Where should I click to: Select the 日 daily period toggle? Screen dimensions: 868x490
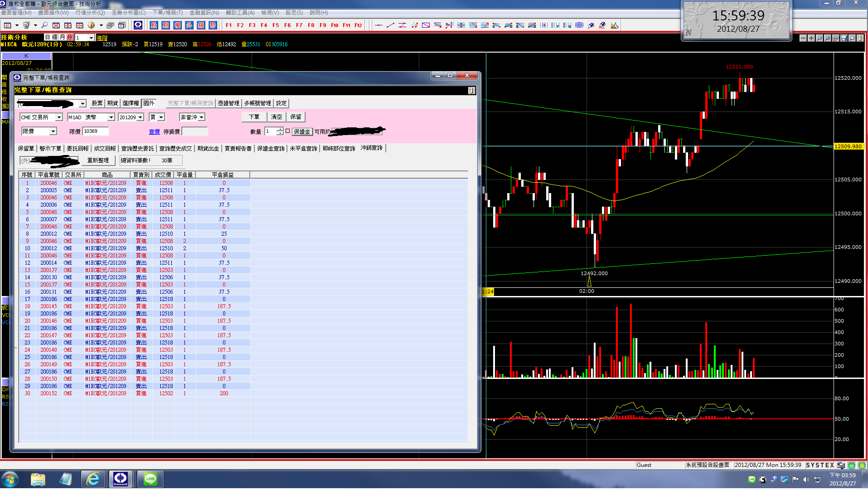click(48, 37)
